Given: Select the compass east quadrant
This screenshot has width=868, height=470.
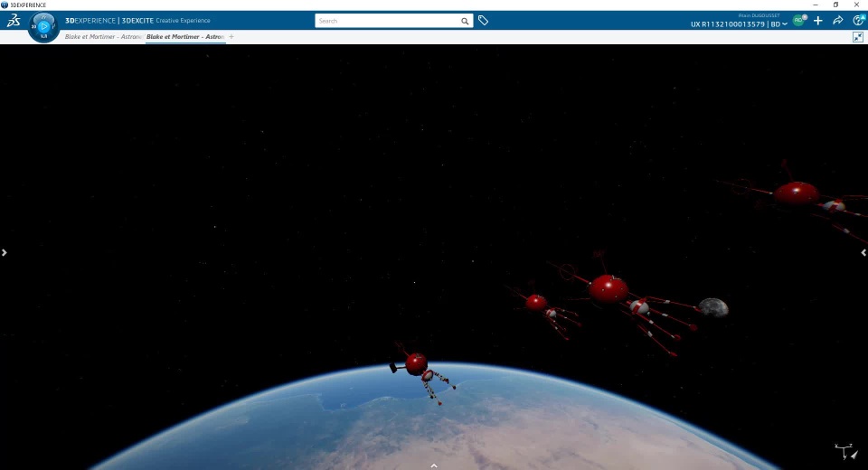Looking at the screenshot, I should [53, 26].
